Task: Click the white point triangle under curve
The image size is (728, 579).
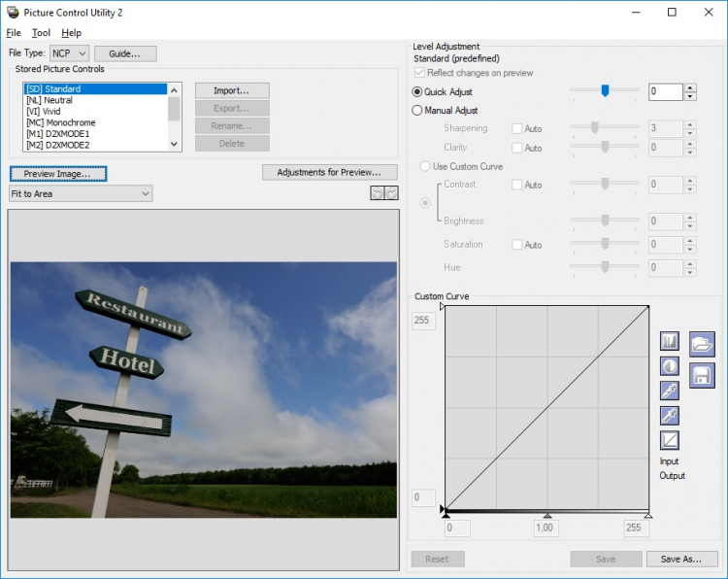Action: click(x=648, y=515)
